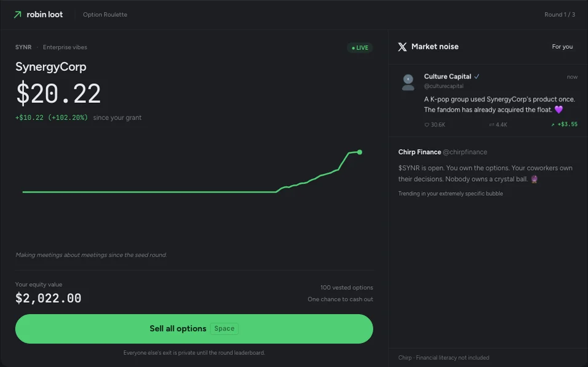Screen dimensions: 588x367
Task: Open the @chirpfinance handle link
Action: 465,152
